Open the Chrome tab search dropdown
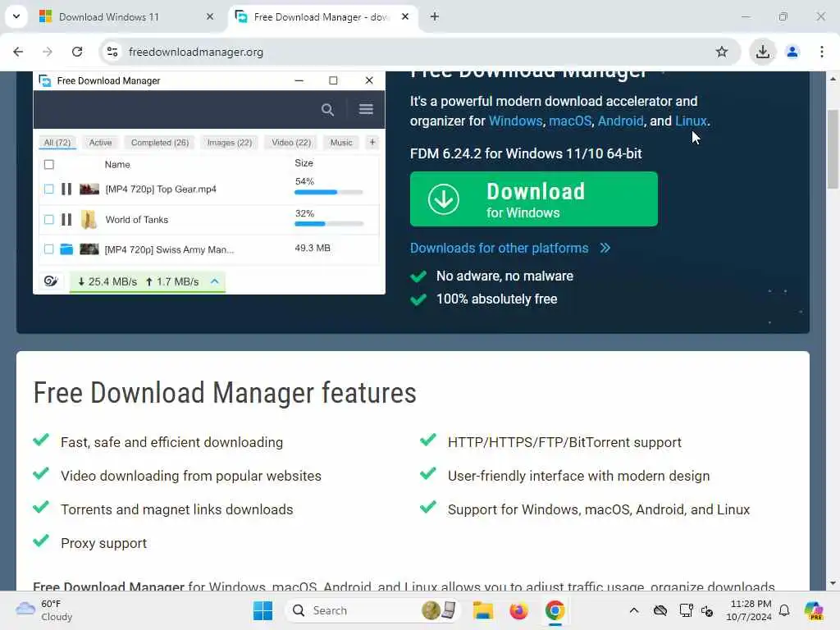 point(16,16)
